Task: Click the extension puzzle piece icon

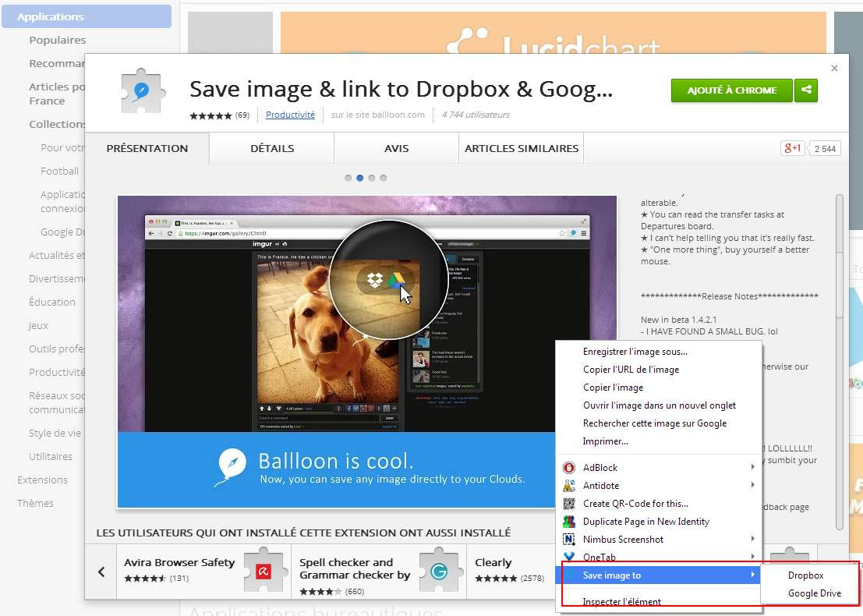Action: pyautogui.click(x=143, y=90)
